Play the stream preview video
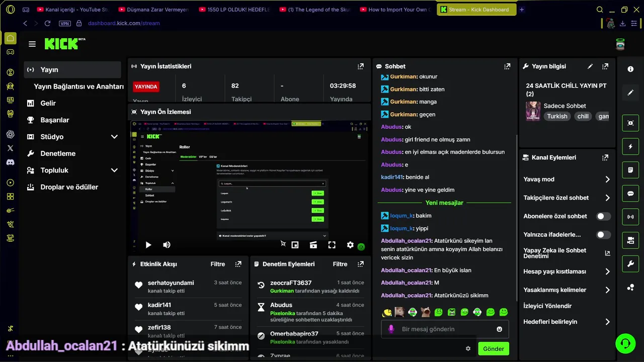This screenshot has width=644, height=362. tap(148, 245)
